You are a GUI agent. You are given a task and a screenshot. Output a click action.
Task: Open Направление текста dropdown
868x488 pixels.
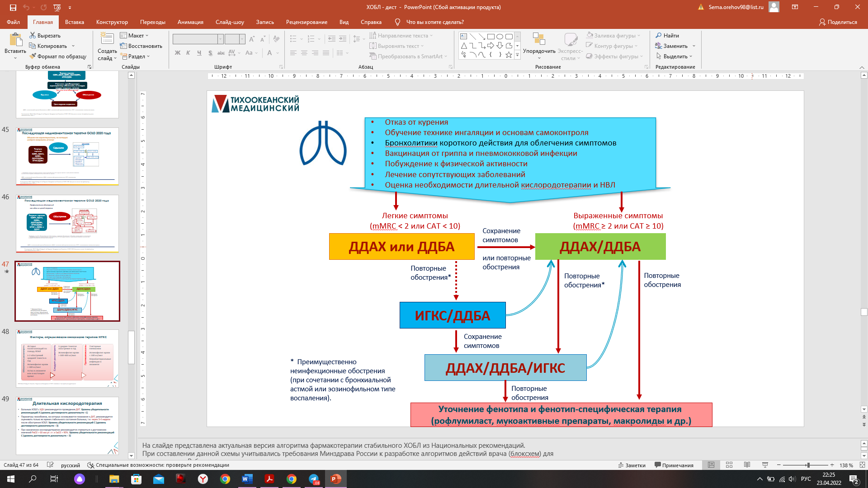click(x=401, y=35)
